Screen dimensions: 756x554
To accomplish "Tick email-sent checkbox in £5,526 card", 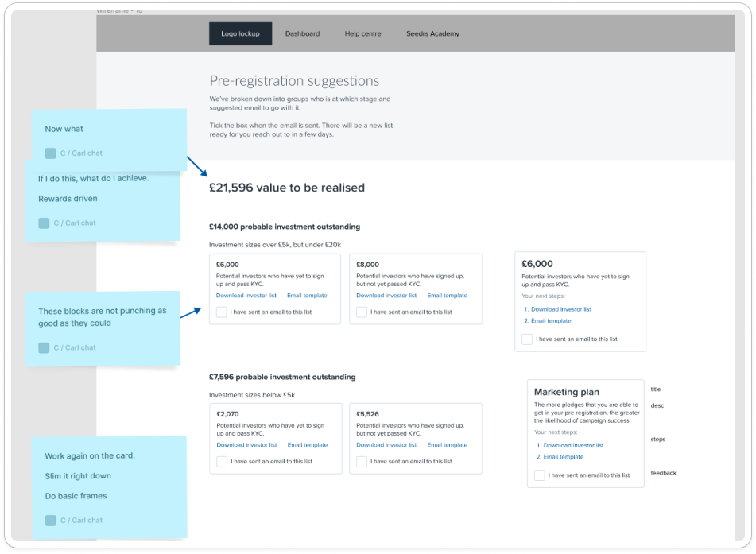I will pos(362,462).
